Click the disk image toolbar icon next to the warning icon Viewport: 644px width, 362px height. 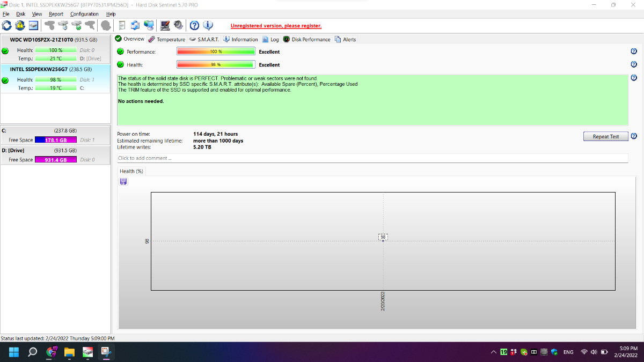click(34, 25)
